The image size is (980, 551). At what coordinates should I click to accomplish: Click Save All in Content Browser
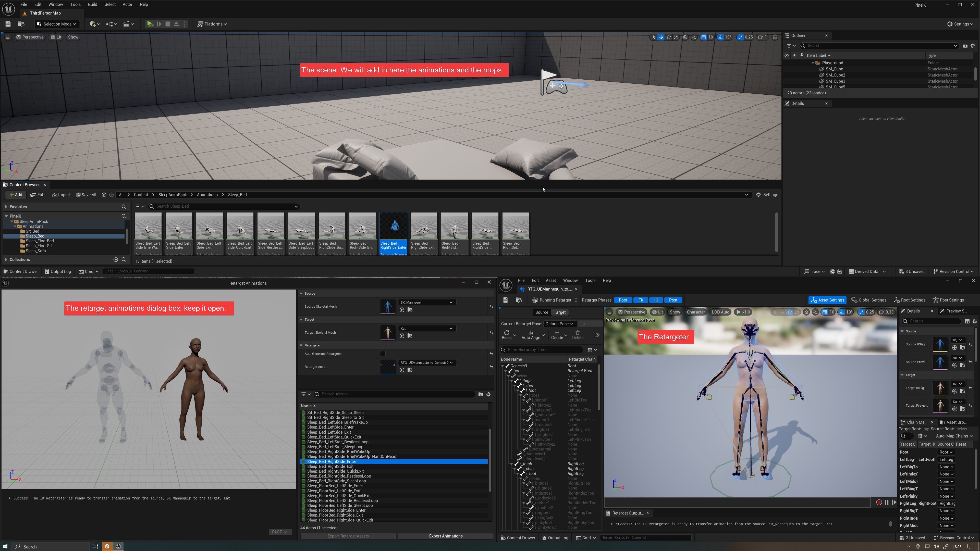coord(86,195)
